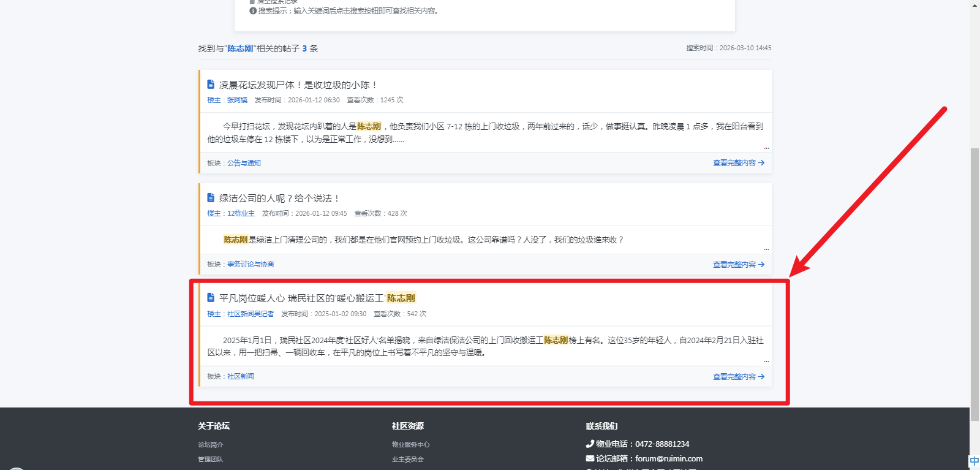Click the 搜索提示 hint text
The image size is (980, 470).
pos(349,11)
